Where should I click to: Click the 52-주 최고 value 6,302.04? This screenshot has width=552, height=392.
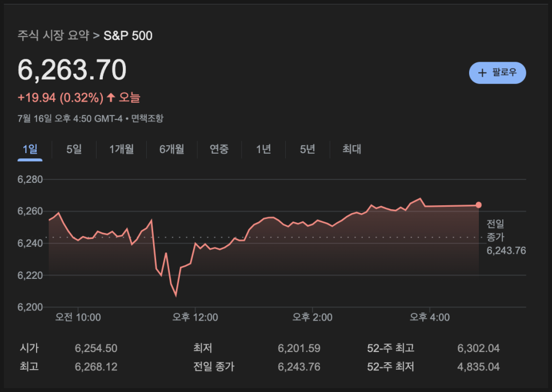478,349
